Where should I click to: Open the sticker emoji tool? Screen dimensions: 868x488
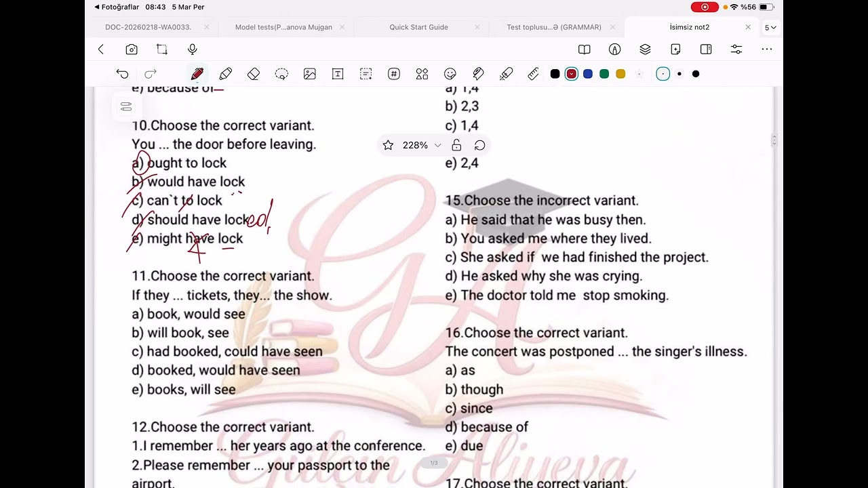pyautogui.click(x=450, y=74)
